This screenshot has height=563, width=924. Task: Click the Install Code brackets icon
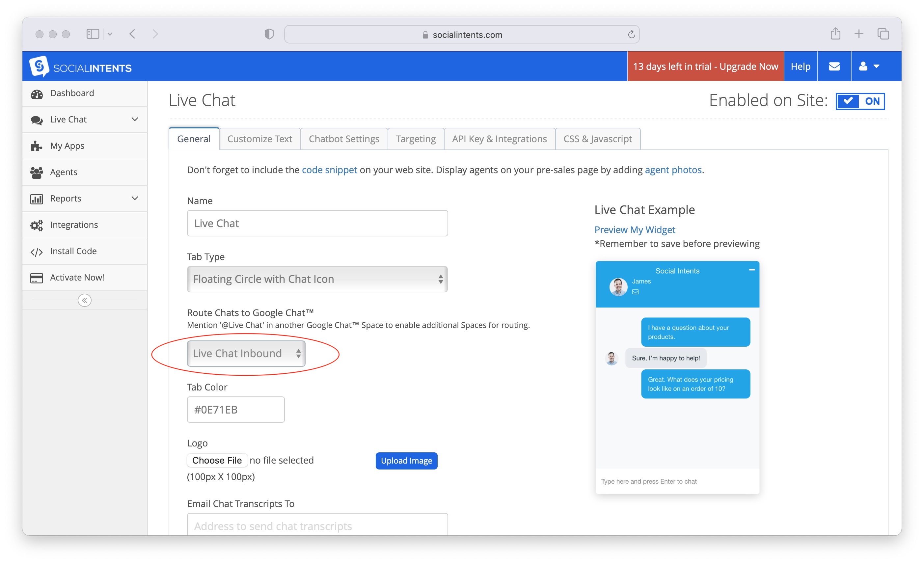(x=36, y=252)
